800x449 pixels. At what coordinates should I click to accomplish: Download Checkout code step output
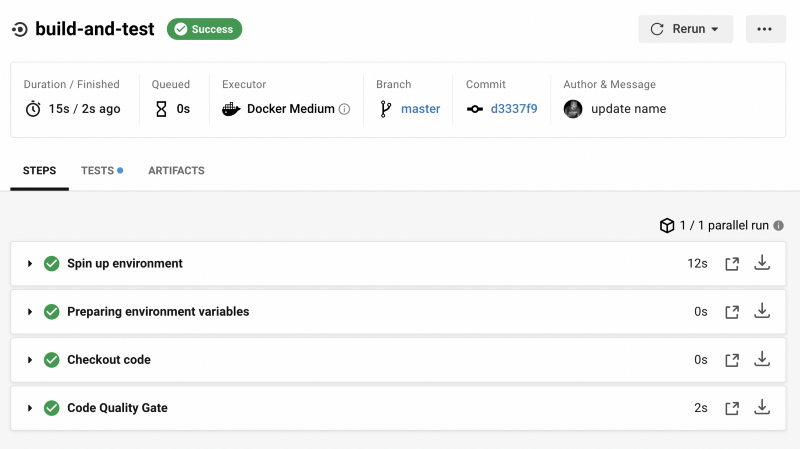[x=762, y=359]
